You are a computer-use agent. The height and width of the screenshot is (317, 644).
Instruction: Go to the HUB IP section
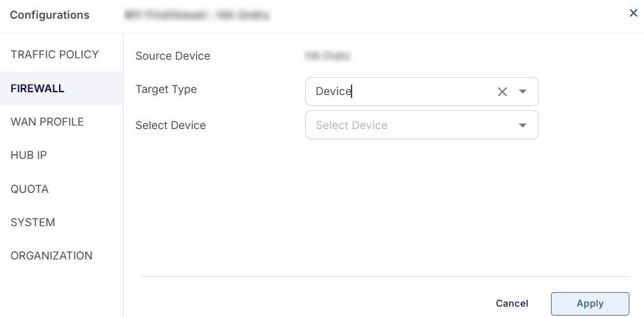(28, 155)
